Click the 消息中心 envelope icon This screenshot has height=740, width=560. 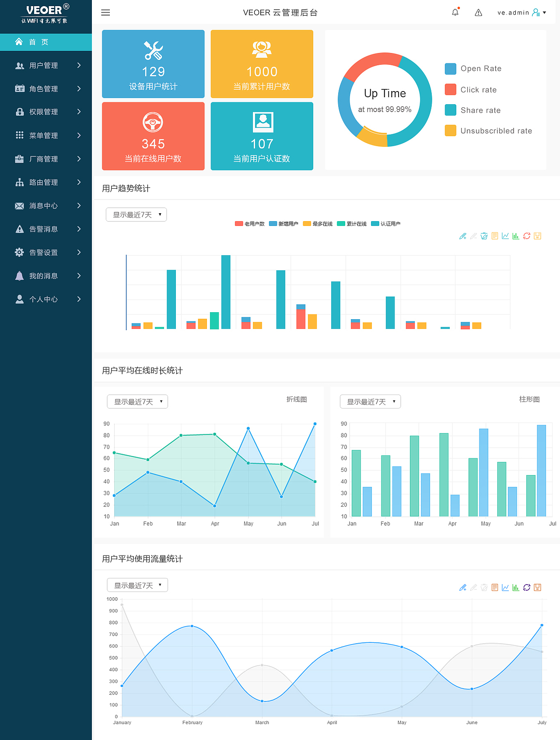pos(20,206)
